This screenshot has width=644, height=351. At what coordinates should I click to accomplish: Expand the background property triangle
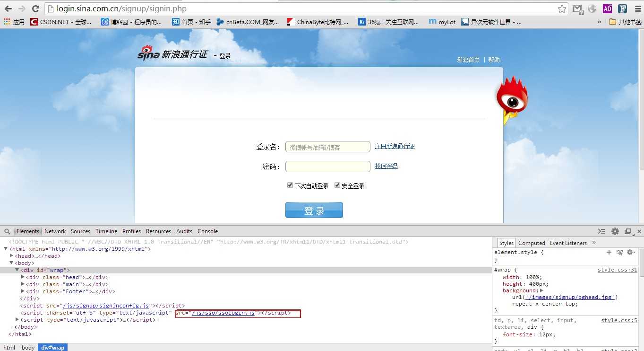(541, 290)
